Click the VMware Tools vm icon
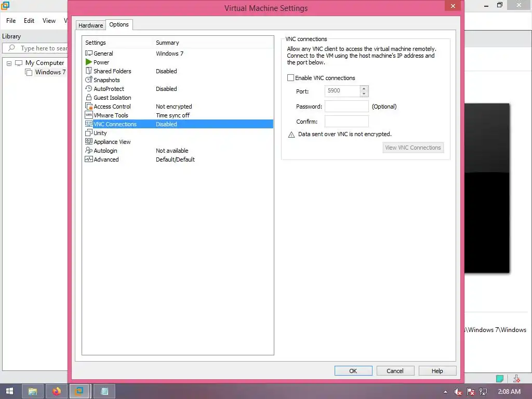This screenshot has width=532, height=399. pos(88,115)
